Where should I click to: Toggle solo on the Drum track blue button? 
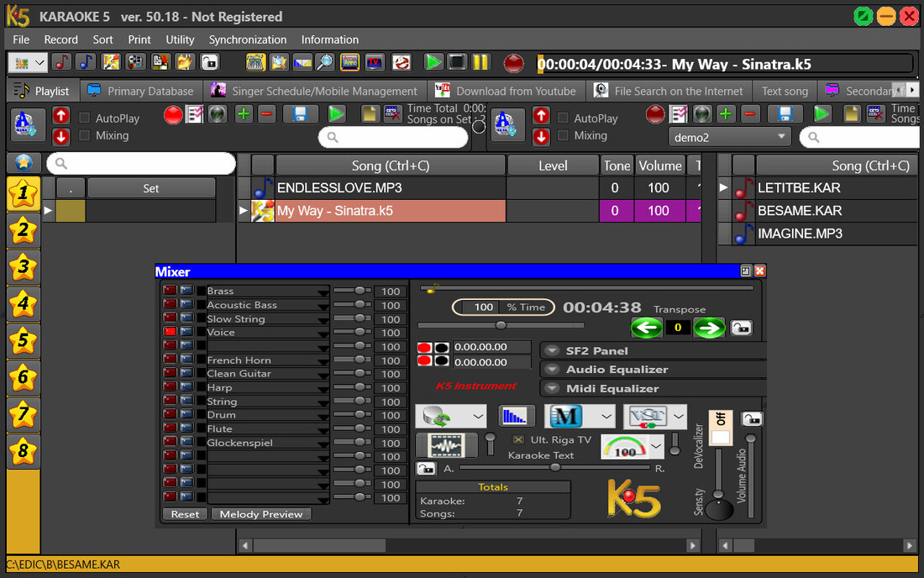click(186, 415)
